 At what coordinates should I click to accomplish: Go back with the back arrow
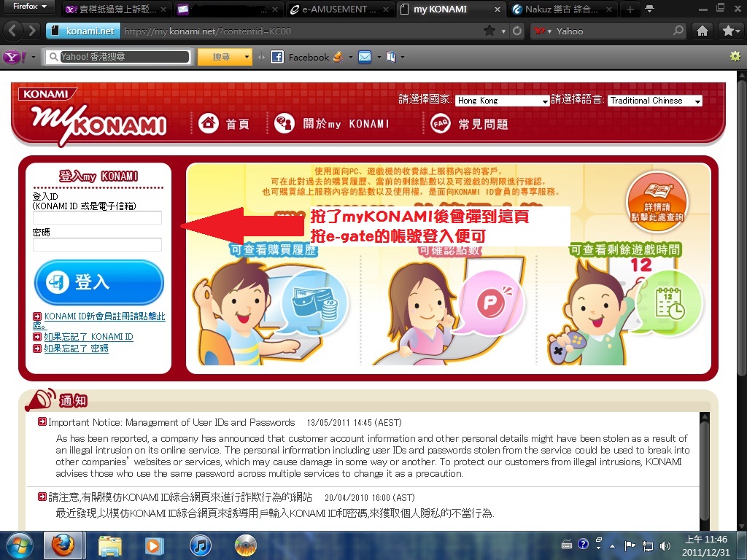[13, 31]
